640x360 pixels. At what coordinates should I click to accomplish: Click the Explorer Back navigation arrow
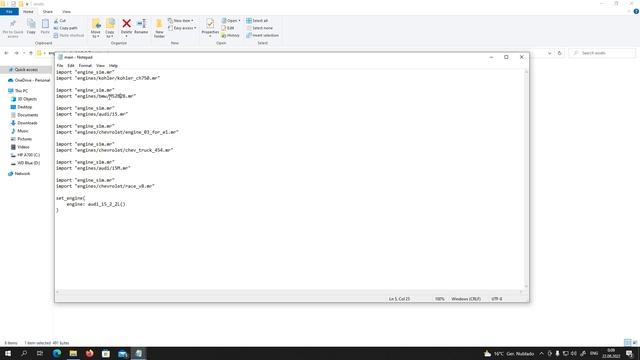[6, 53]
